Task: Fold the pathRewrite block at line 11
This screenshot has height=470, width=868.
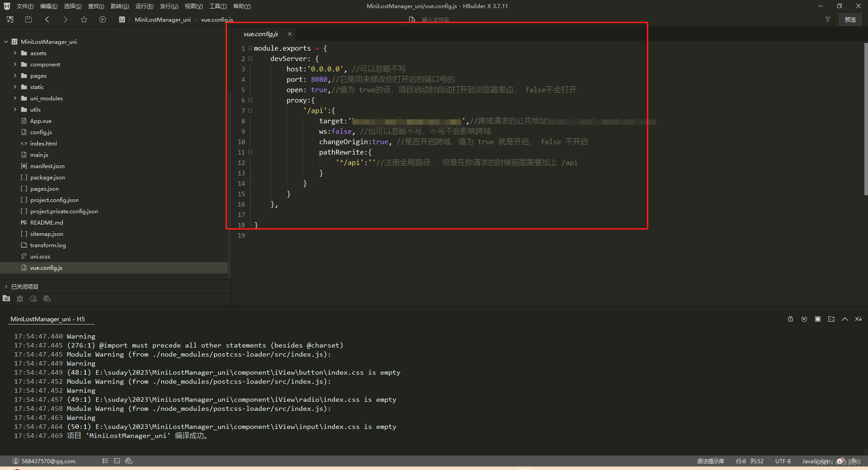Action: 250,152
